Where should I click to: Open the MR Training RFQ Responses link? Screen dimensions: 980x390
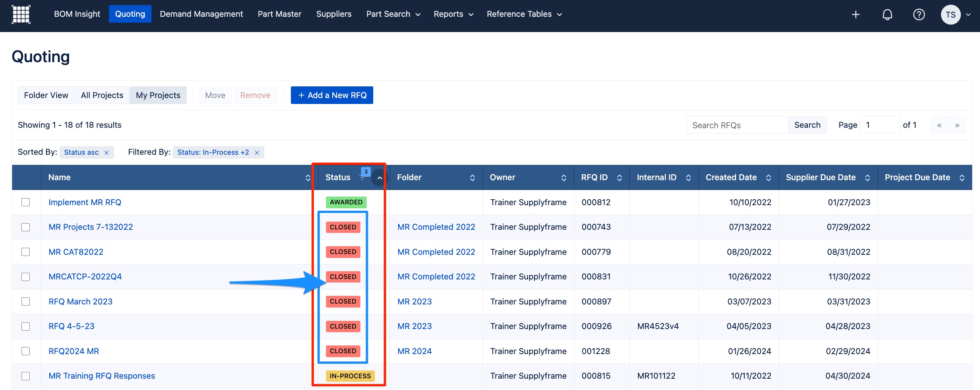102,376
